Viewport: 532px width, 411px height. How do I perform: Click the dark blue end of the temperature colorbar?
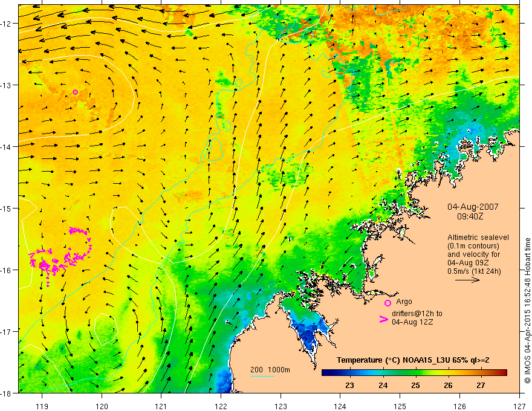click(329, 372)
